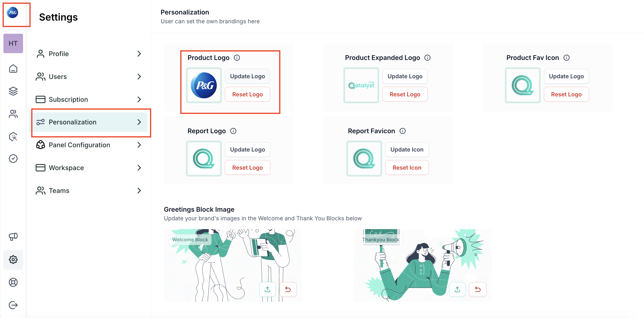Click Update Logo for Product Logo
The image size is (644, 318).
(247, 76)
